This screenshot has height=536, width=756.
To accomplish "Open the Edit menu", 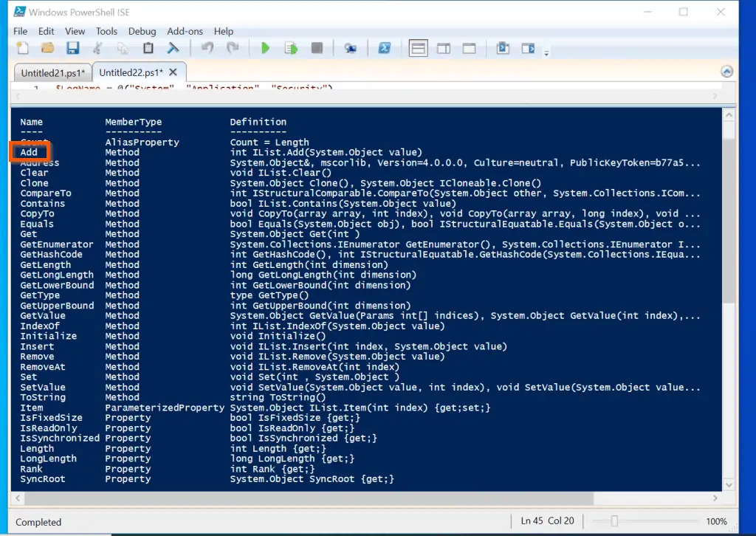I will pos(47,31).
